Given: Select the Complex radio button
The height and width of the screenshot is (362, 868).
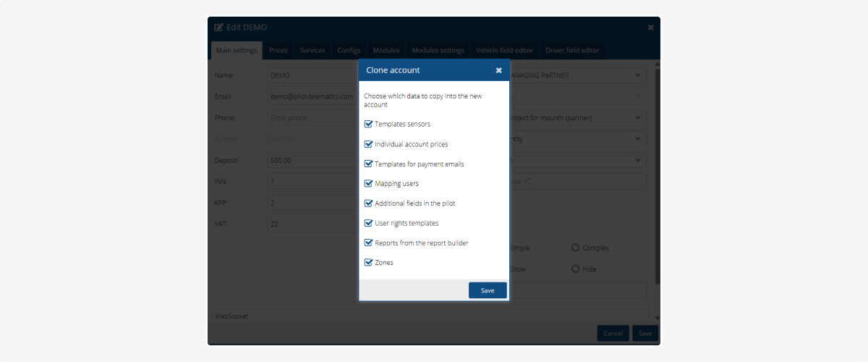Looking at the screenshot, I should coord(576,248).
